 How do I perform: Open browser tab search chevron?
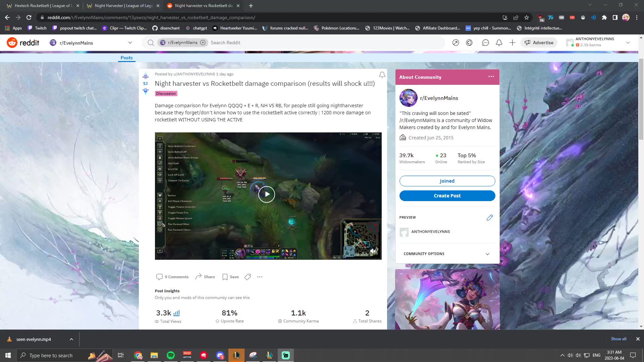tap(590, 5)
